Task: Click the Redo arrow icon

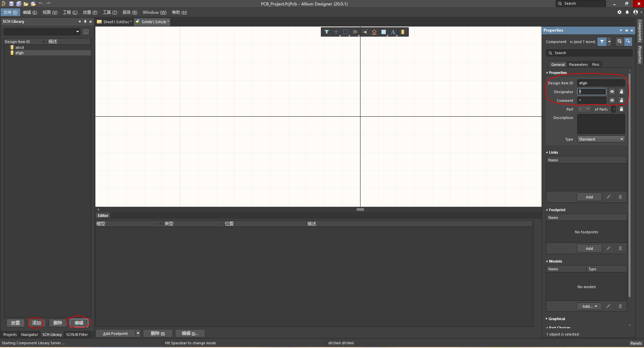Action: tap(48, 4)
